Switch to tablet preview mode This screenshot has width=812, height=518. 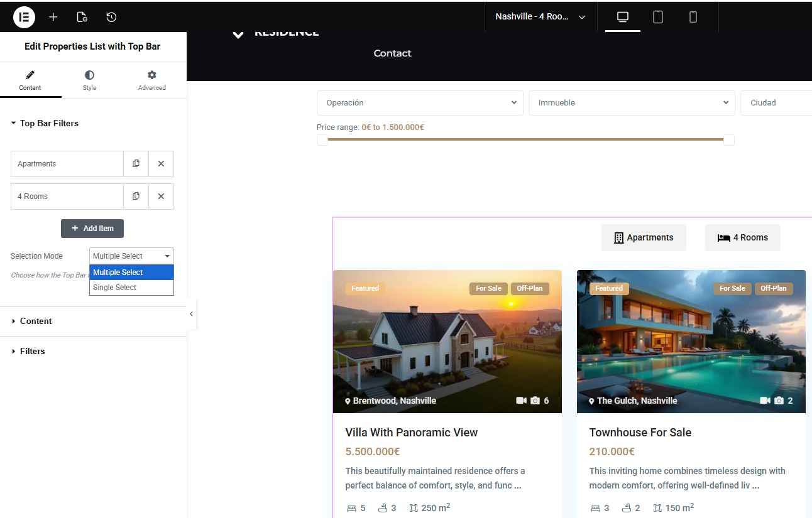[658, 17]
